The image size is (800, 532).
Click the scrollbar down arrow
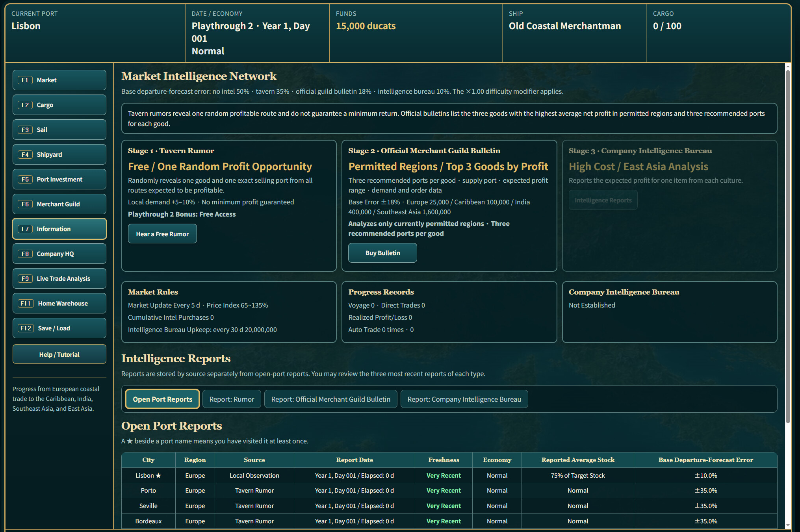(788, 525)
